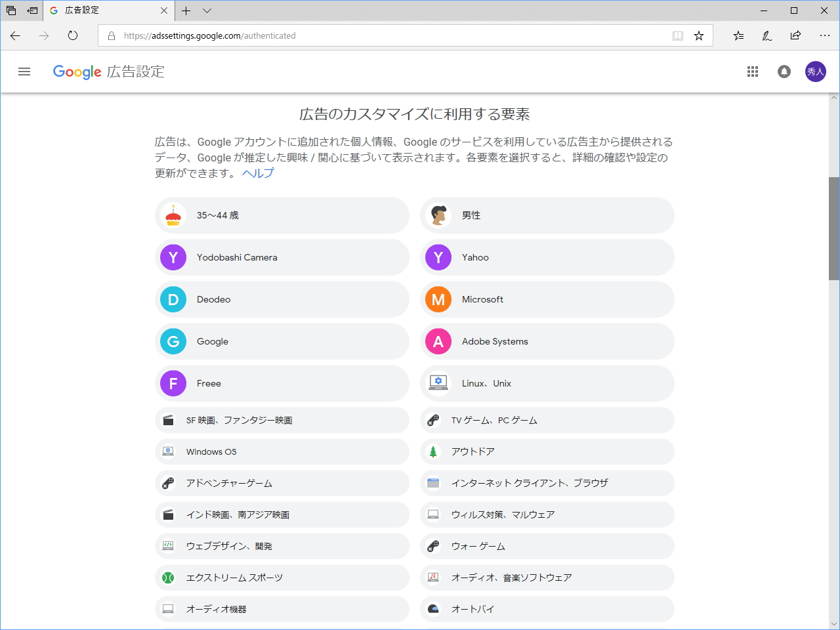Go to Google logo home link

coord(77,72)
